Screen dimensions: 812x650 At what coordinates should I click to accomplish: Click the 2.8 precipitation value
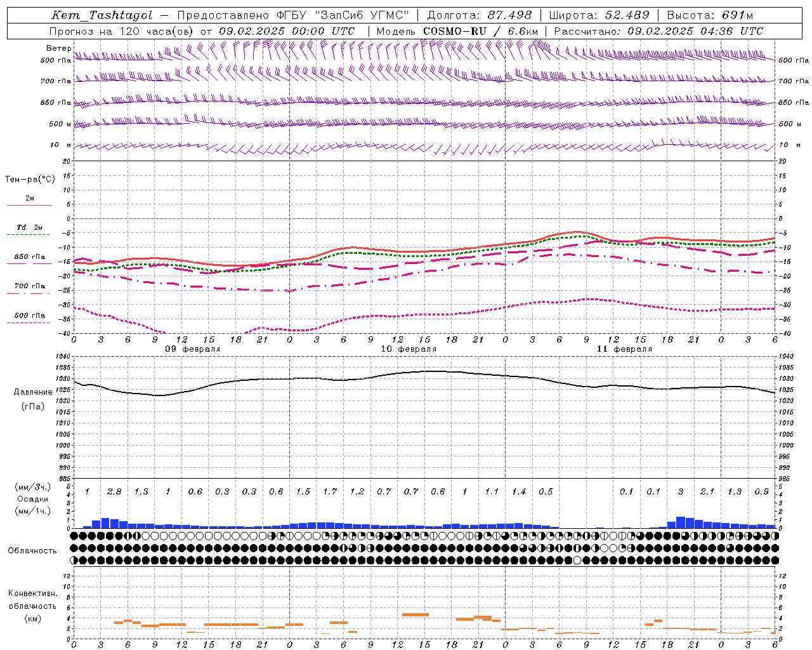[114, 491]
